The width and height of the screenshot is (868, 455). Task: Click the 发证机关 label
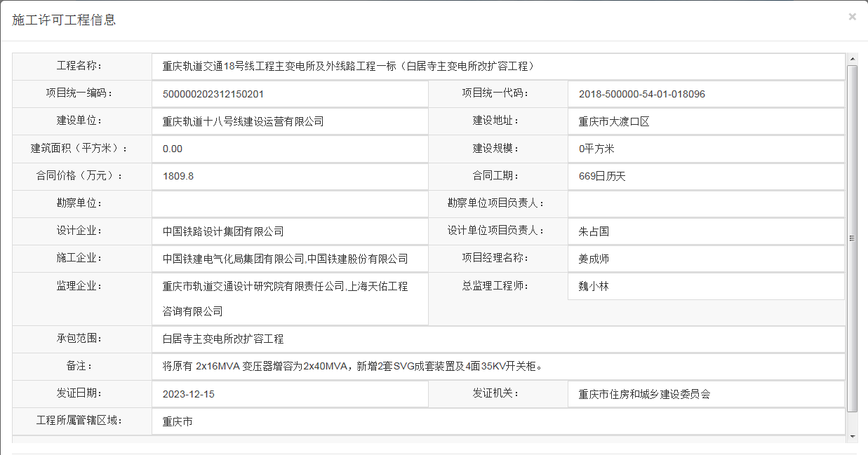pyautogui.click(x=496, y=393)
